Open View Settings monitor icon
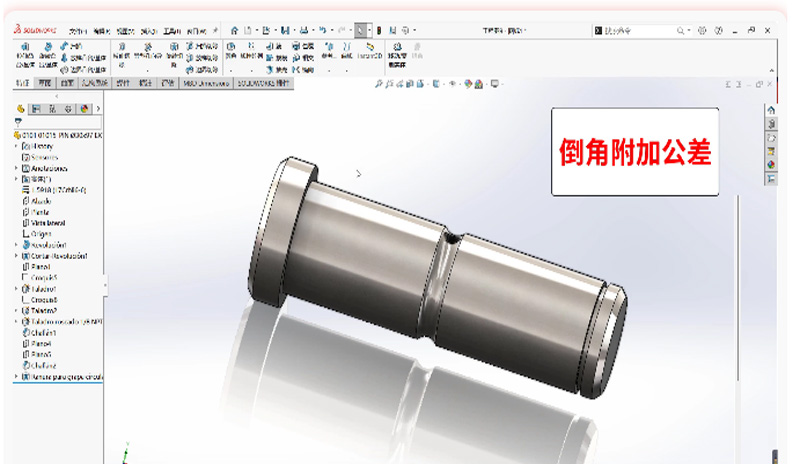The image size is (800, 464). point(494,84)
